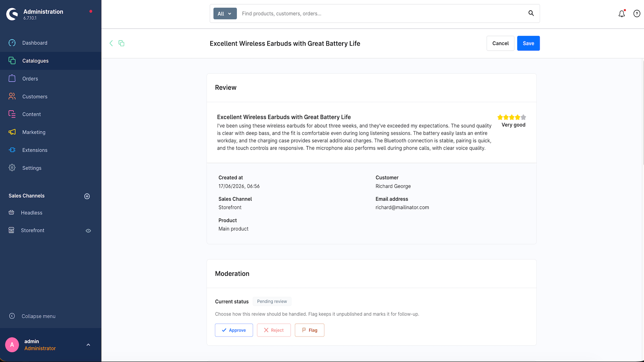The image size is (644, 362).
Task: Flag the review for follow-up
Action: click(x=309, y=330)
